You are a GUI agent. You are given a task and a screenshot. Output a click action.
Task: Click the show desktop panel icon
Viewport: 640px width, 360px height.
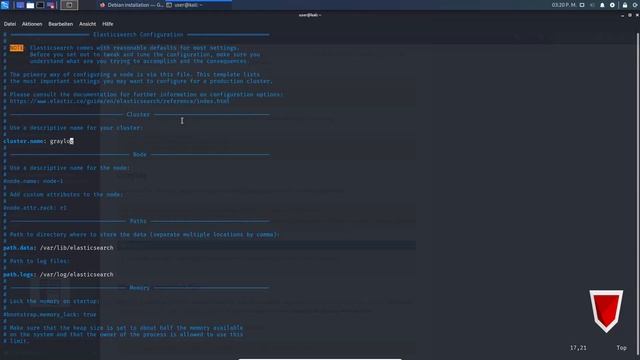pyautogui.click(x=20, y=5)
